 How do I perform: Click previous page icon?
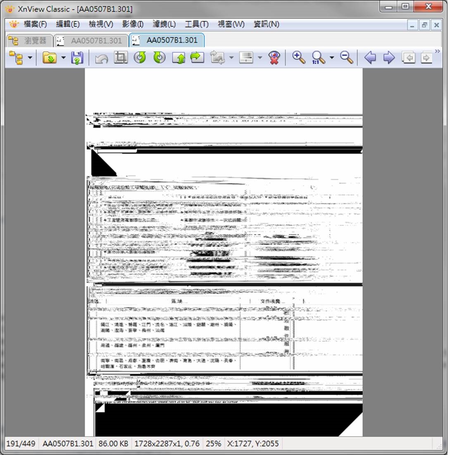point(408,57)
